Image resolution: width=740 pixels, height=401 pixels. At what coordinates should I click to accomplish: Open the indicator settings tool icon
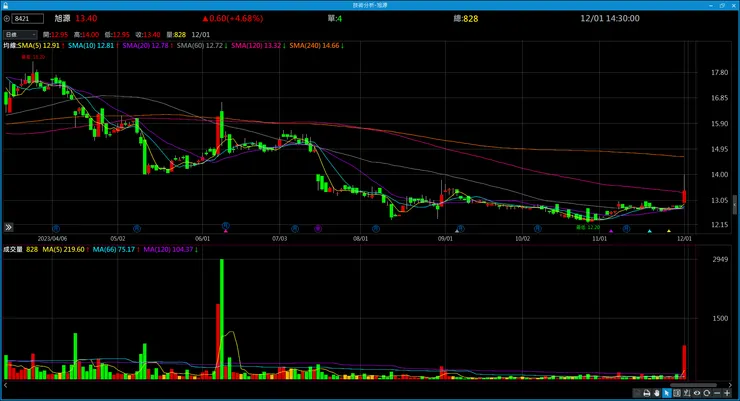pyautogui.click(x=687, y=393)
